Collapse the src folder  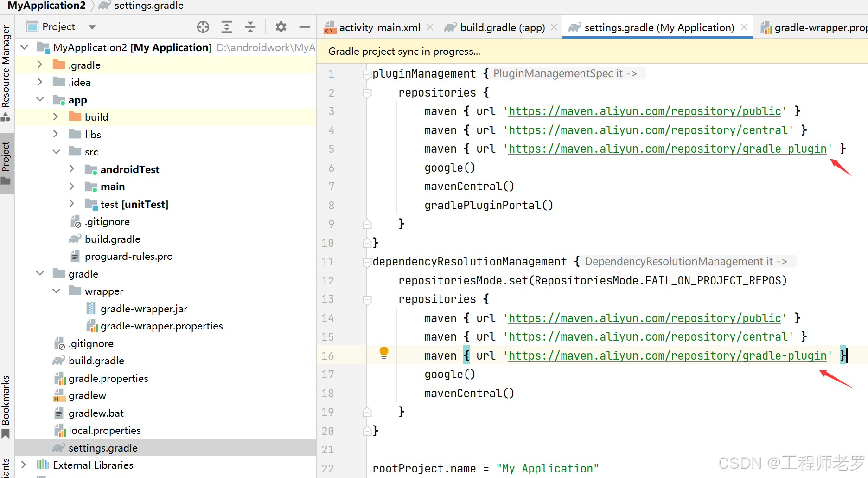click(56, 152)
